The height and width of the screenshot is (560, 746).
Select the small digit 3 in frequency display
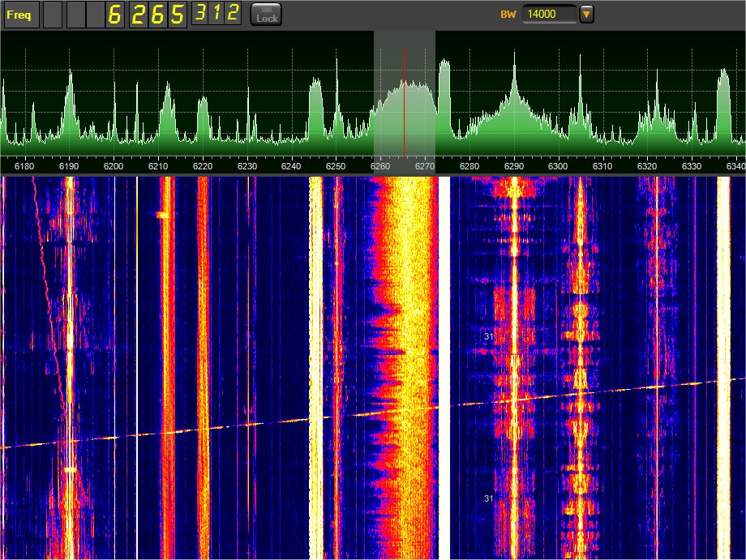click(x=200, y=14)
